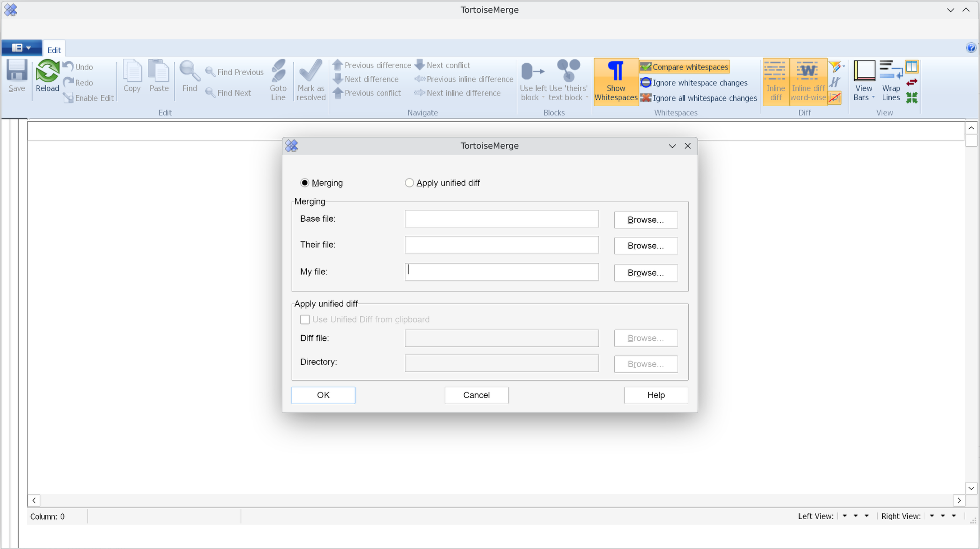980x549 pixels.
Task: Drag the horizontal scrollbar left
Action: [34, 499]
